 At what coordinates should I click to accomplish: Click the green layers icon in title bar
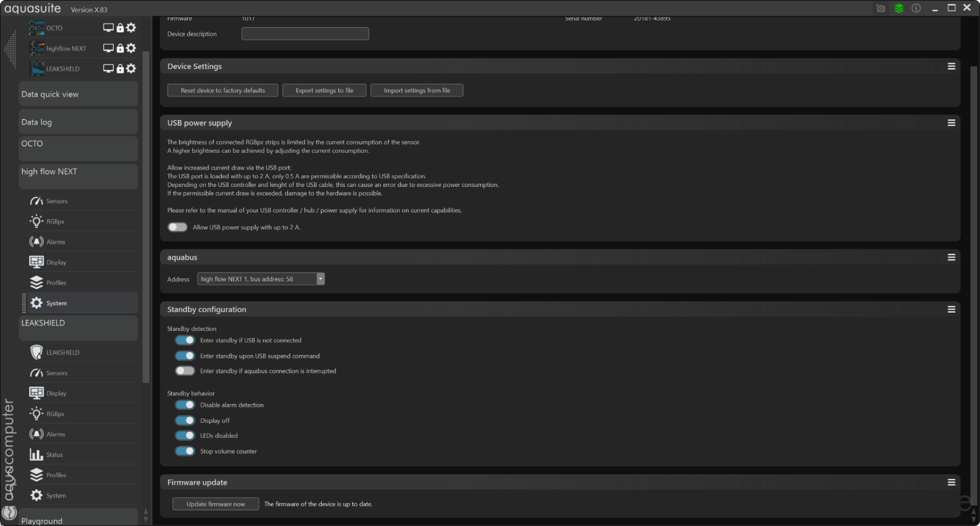click(x=899, y=8)
